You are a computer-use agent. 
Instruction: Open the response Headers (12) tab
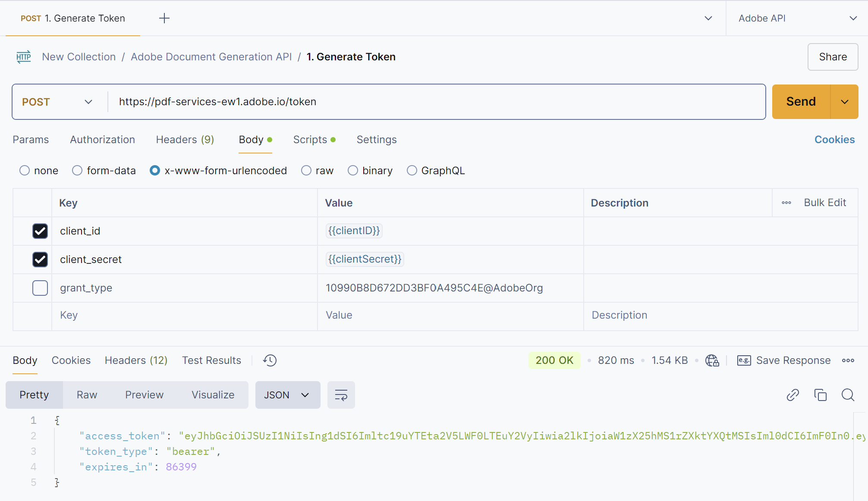136,360
